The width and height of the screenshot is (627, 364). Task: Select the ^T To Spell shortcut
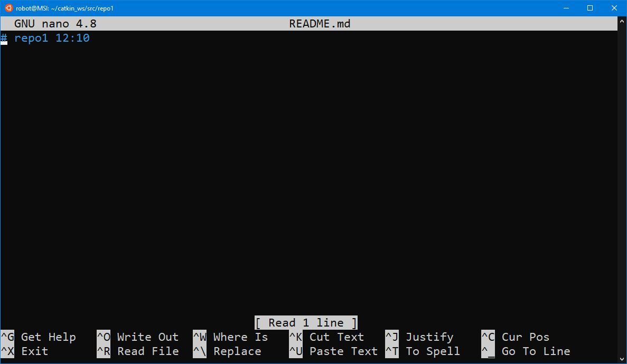(423, 351)
